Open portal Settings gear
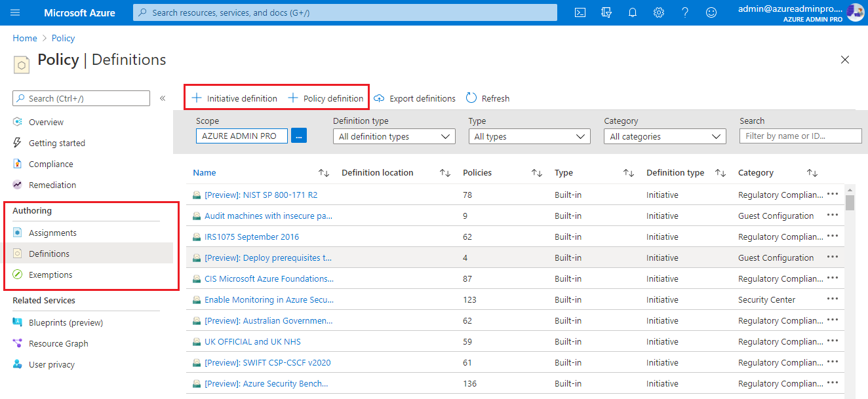Screen dimensions: 868x399 659,12
